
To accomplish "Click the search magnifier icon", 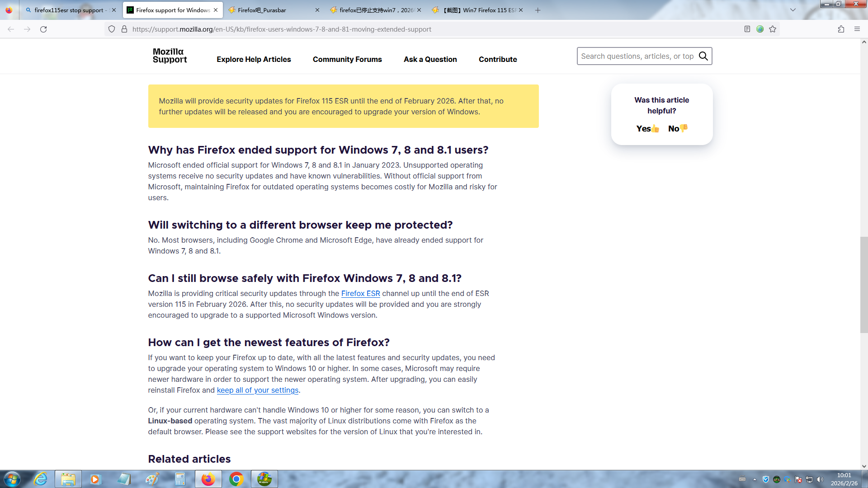I will click(703, 56).
